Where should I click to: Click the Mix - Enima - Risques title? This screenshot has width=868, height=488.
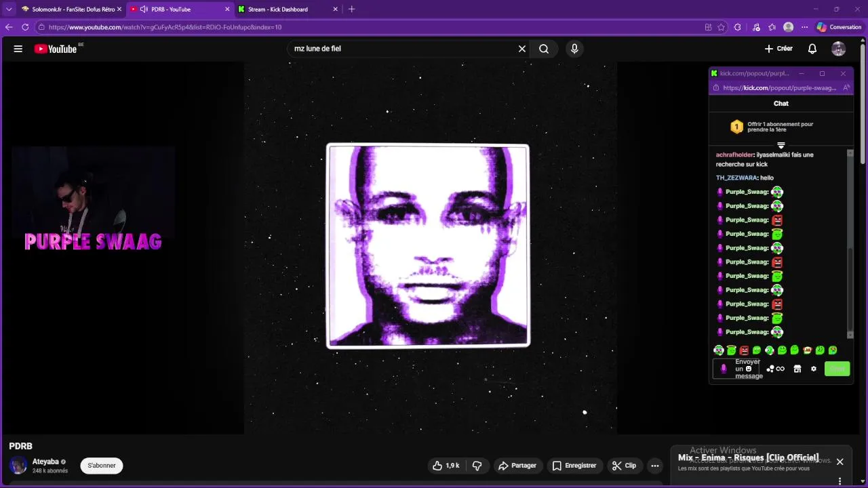[748, 457]
